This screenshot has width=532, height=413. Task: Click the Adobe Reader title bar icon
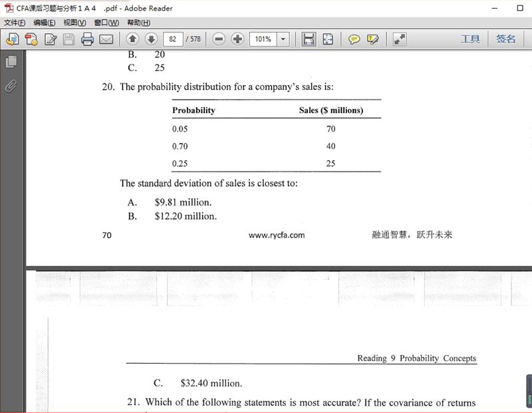click(x=9, y=8)
